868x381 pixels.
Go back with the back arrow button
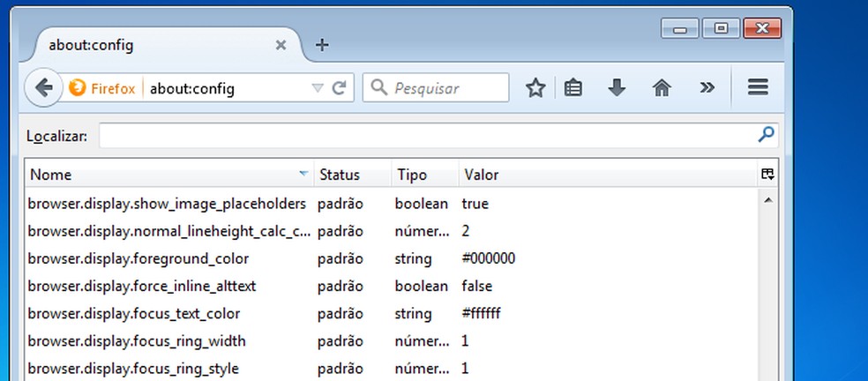pyautogui.click(x=43, y=87)
